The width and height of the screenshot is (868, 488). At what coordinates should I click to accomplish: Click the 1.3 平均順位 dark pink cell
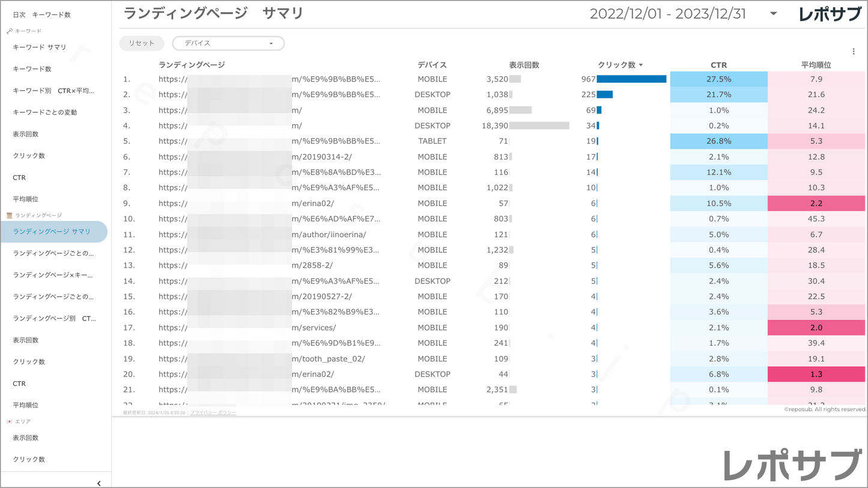coord(816,374)
